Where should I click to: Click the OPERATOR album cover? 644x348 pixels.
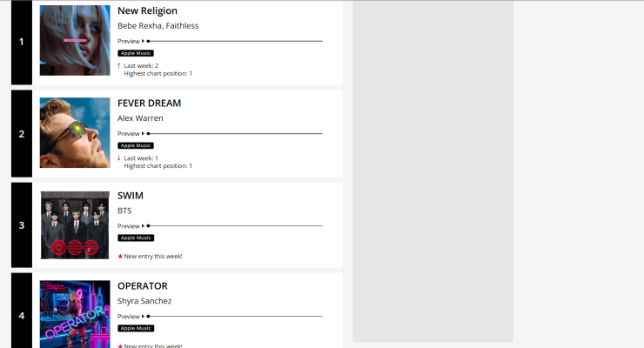(75, 313)
